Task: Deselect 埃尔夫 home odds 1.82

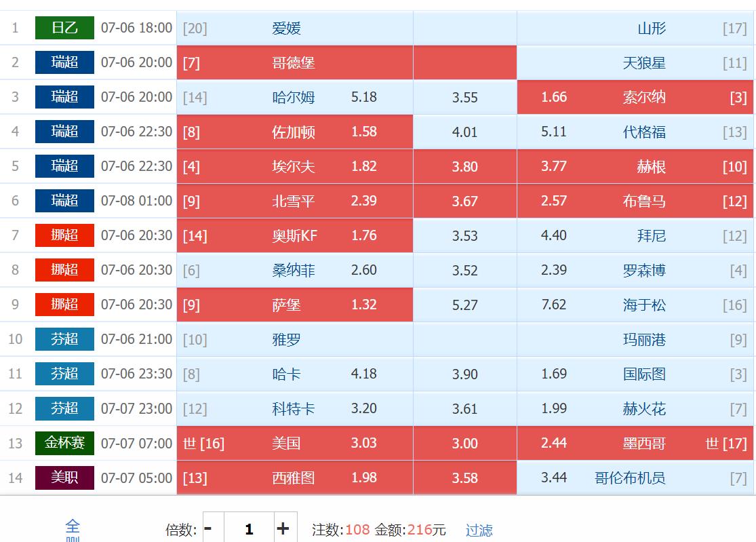Action: 294,166
